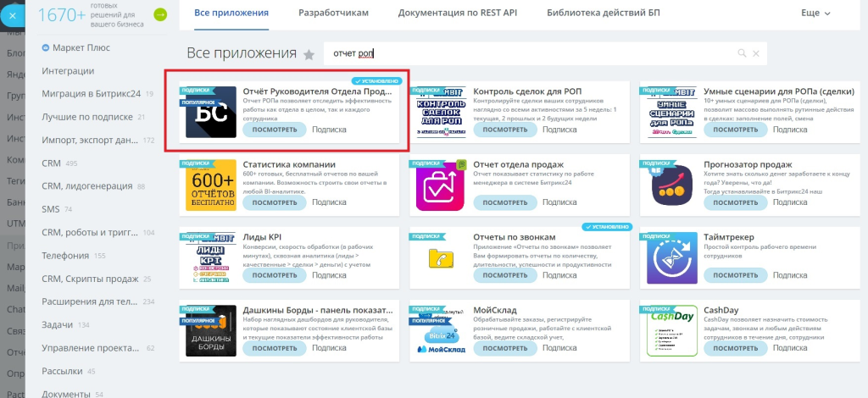Open the pink 'Отчет отдела продаж' app icon
Viewport: 868px width, 398px height.
tap(441, 185)
